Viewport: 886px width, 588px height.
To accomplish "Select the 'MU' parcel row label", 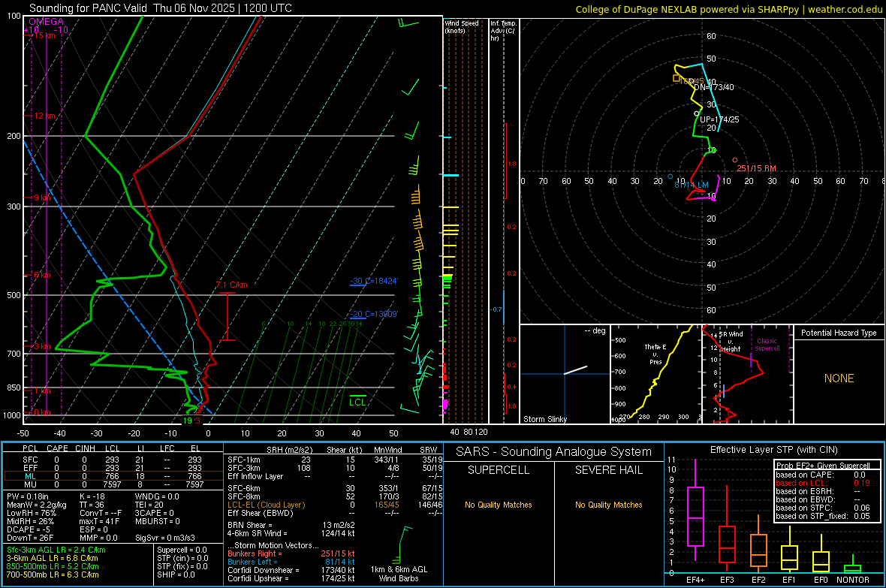I will (x=30, y=484).
